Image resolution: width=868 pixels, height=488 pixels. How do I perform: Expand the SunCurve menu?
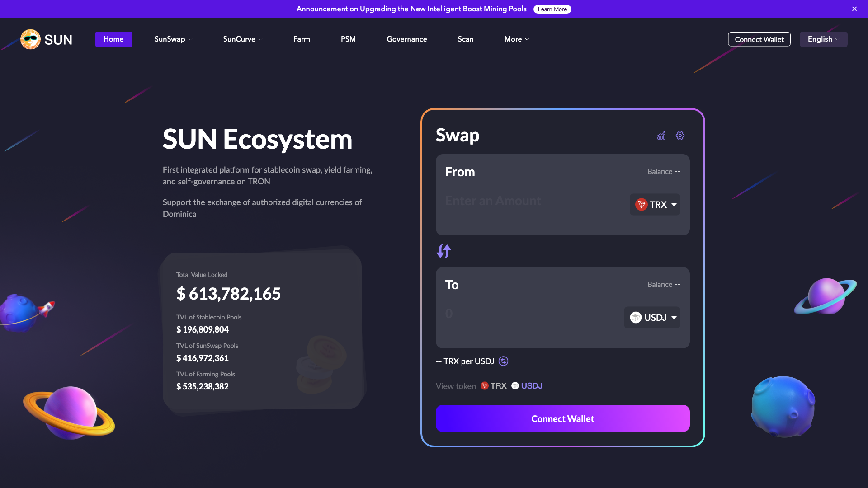pyautogui.click(x=243, y=39)
